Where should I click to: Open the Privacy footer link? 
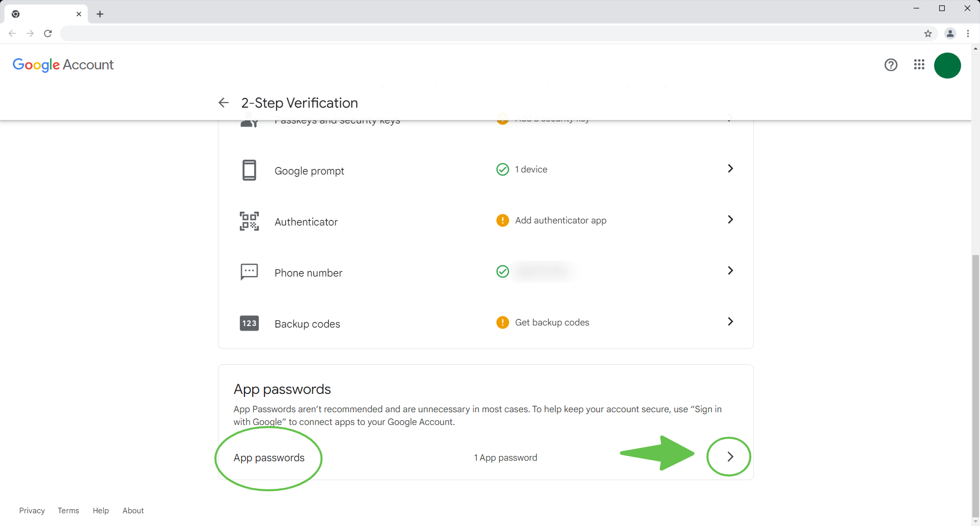(x=32, y=511)
